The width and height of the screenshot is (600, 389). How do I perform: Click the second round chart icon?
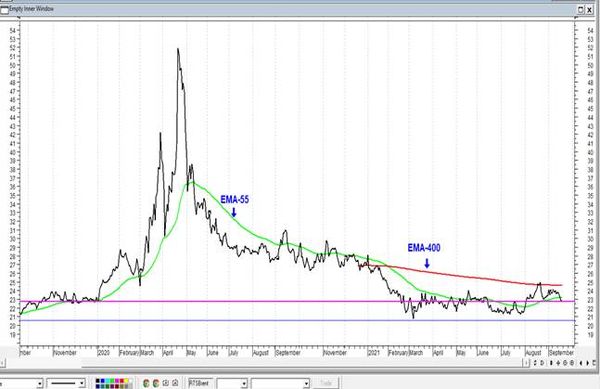click(572, 363)
